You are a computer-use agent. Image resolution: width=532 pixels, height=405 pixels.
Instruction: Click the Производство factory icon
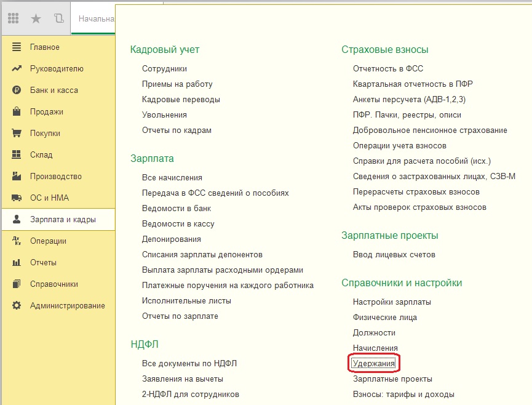pos(16,176)
